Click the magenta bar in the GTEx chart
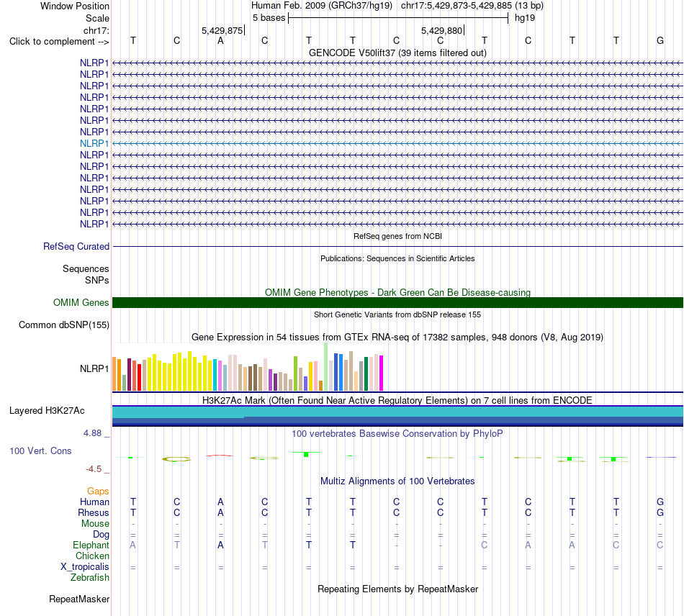The height and width of the screenshot is (616, 684). coord(382,373)
